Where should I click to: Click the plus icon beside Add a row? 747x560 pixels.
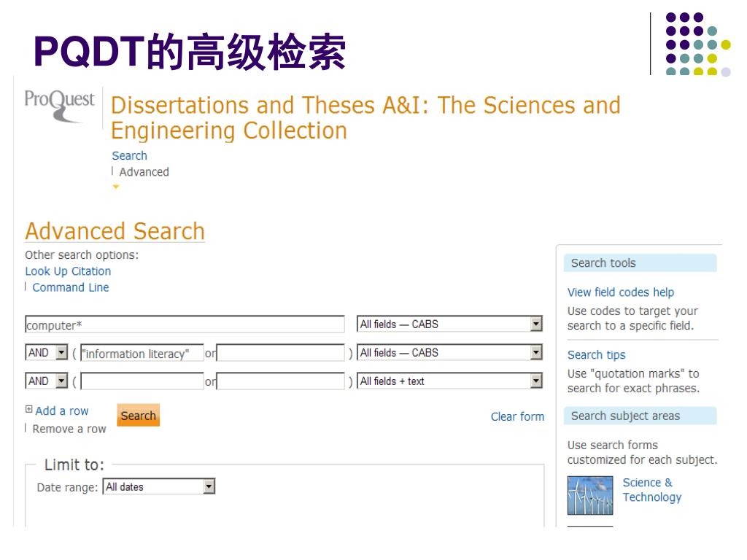[x=28, y=409]
